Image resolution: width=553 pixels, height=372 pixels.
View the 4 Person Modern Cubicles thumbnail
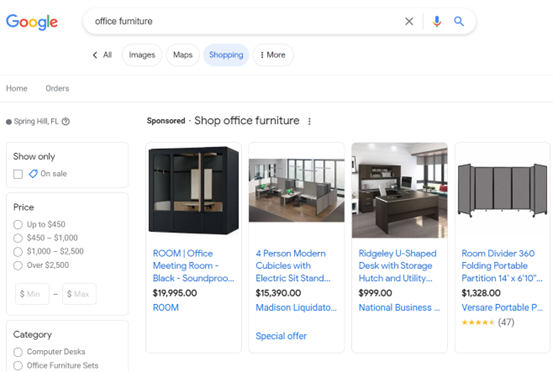297,190
